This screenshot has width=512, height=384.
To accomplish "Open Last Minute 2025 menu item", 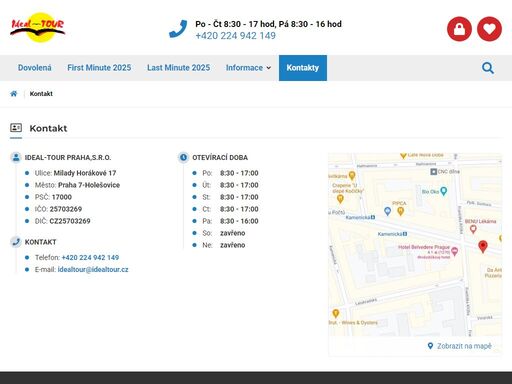I will point(178,68).
